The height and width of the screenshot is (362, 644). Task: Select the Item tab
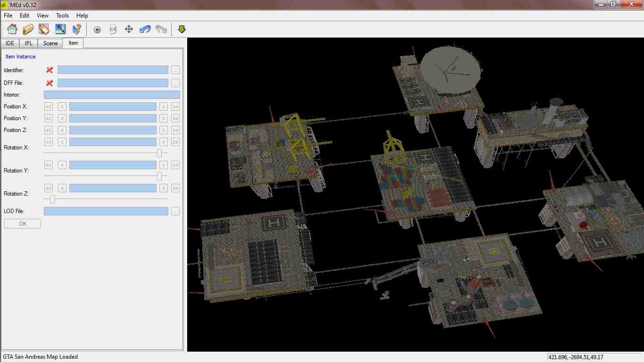(73, 43)
